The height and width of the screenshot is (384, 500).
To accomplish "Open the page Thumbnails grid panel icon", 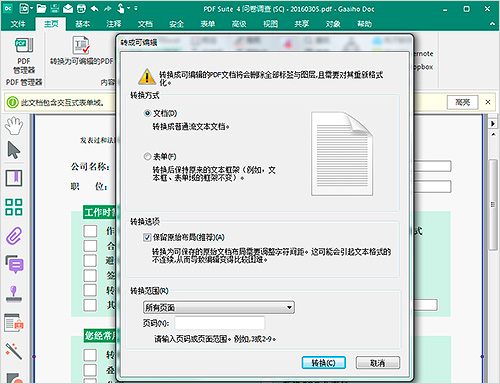I will tap(14, 207).
